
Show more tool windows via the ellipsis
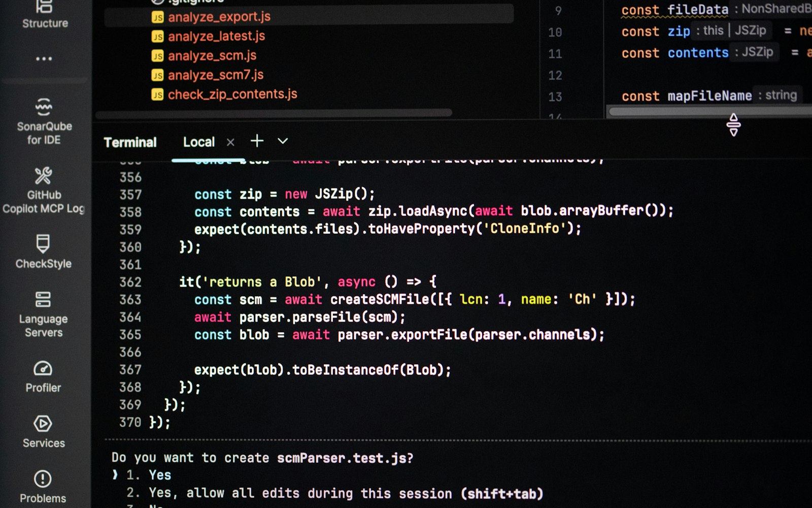pyautogui.click(x=44, y=59)
